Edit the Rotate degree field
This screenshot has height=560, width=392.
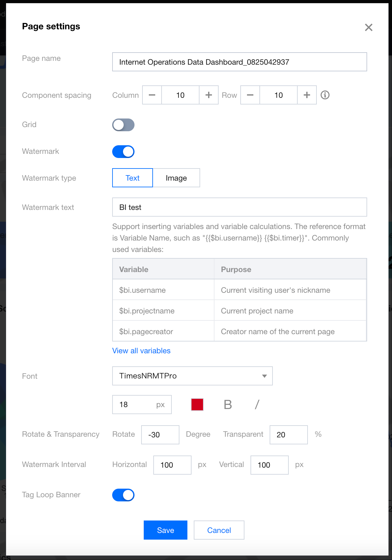(x=160, y=435)
